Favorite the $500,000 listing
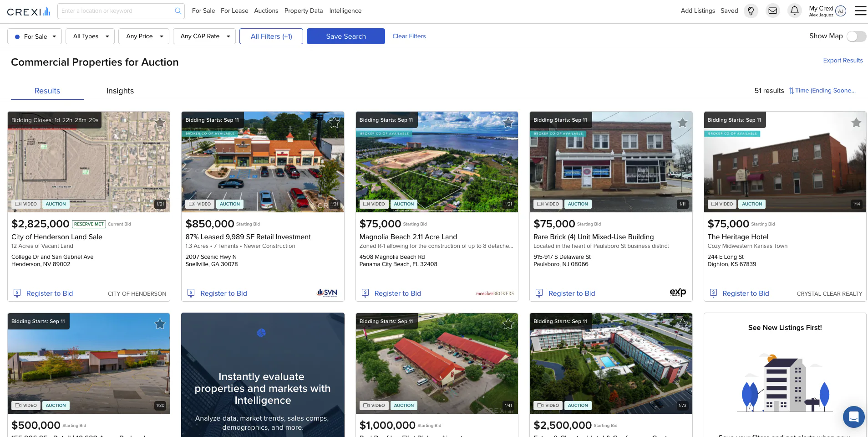The image size is (868, 437). (160, 324)
